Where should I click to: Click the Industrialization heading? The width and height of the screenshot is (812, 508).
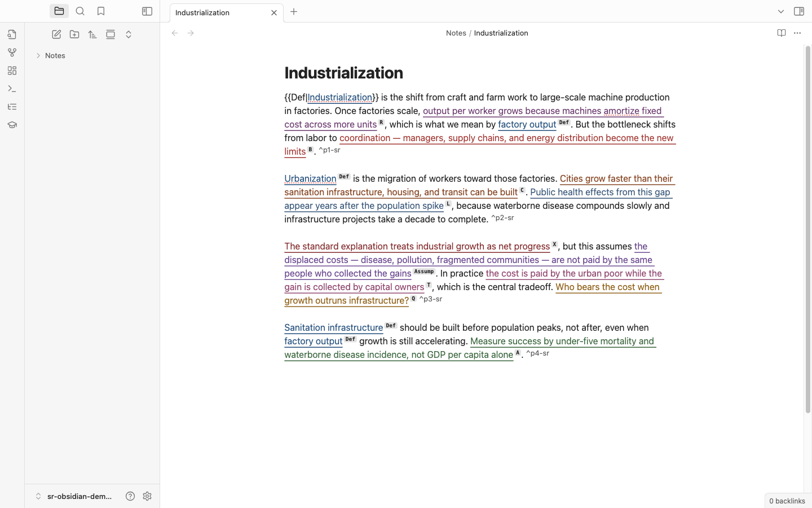tap(343, 73)
